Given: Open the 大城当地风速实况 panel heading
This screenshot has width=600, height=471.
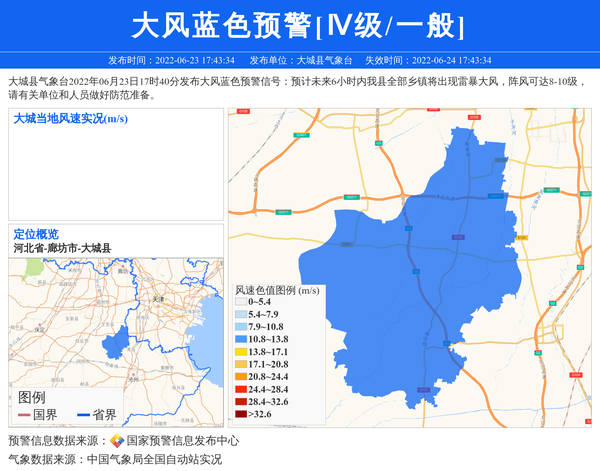Looking at the screenshot, I should click(70, 119).
